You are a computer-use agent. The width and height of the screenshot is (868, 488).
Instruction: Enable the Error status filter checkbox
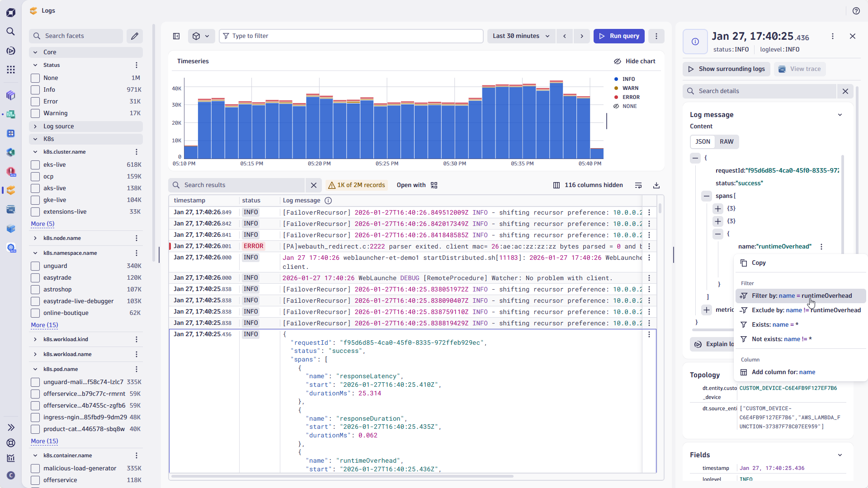pyautogui.click(x=35, y=101)
